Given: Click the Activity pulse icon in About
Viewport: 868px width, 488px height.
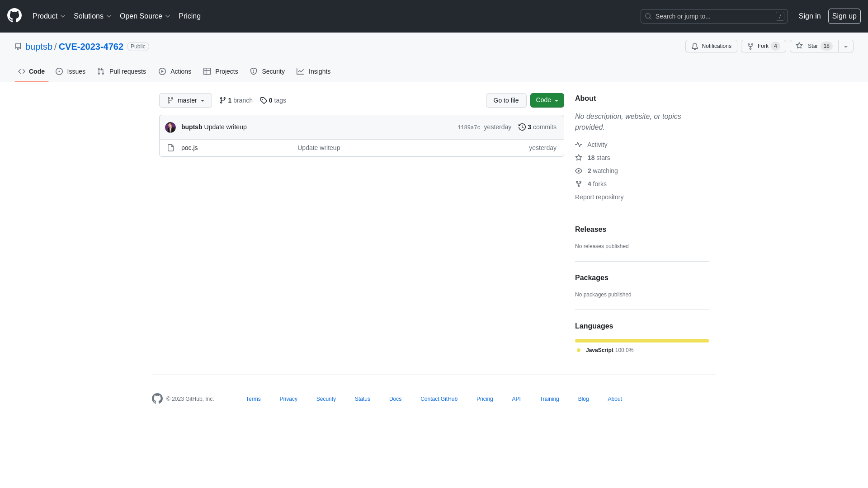Looking at the screenshot, I should (x=579, y=145).
